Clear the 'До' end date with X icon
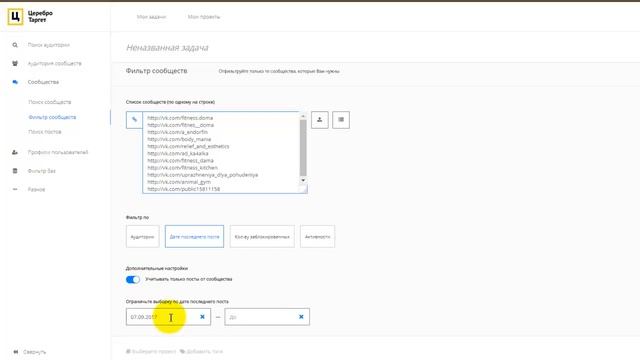The image size is (640, 360). [301, 317]
